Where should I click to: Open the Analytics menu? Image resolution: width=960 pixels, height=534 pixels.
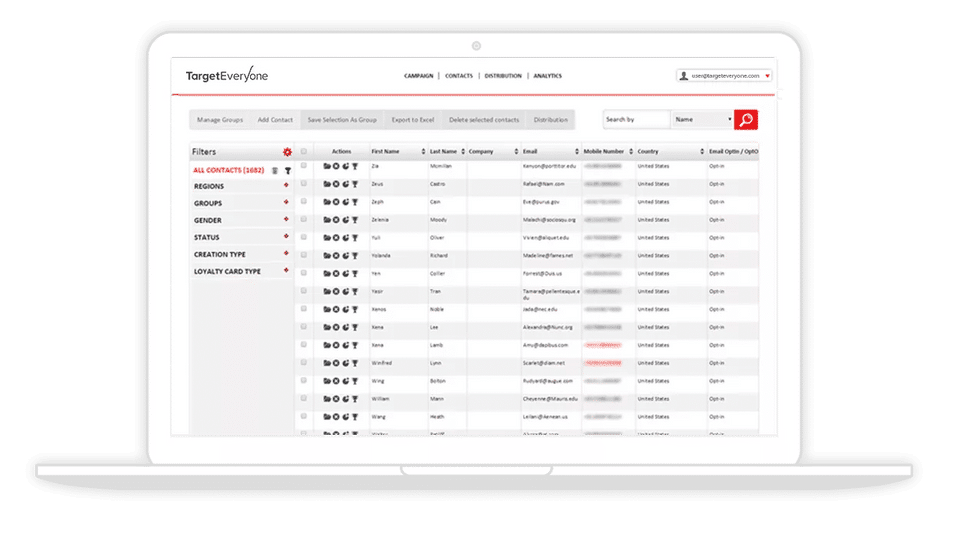tap(547, 76)
